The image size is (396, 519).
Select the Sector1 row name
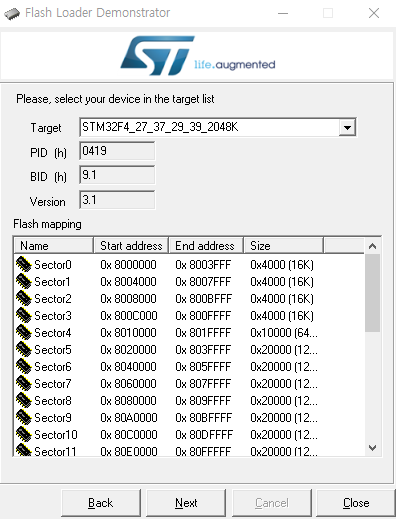(x=52, y=282)
